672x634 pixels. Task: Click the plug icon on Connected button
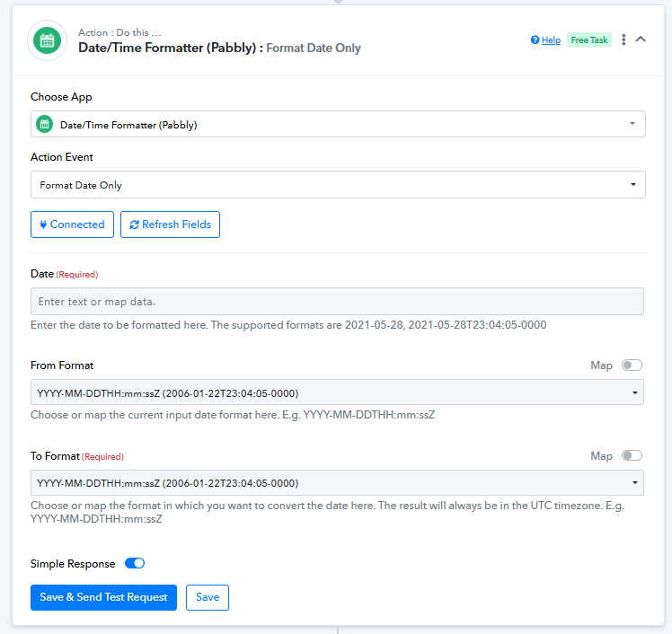(x=43, y=225)
